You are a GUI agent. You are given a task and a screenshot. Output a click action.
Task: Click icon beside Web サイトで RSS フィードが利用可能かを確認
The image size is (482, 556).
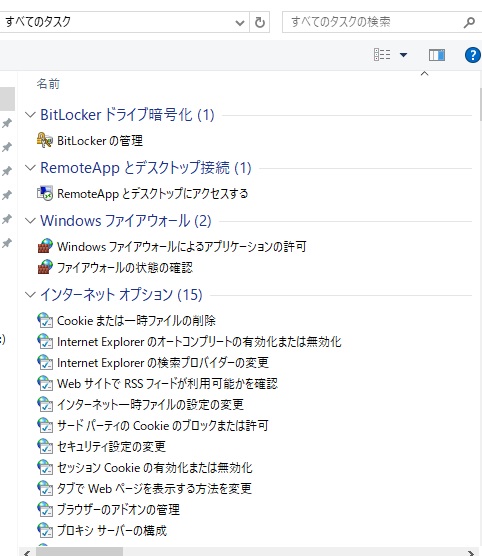[45, 383]
